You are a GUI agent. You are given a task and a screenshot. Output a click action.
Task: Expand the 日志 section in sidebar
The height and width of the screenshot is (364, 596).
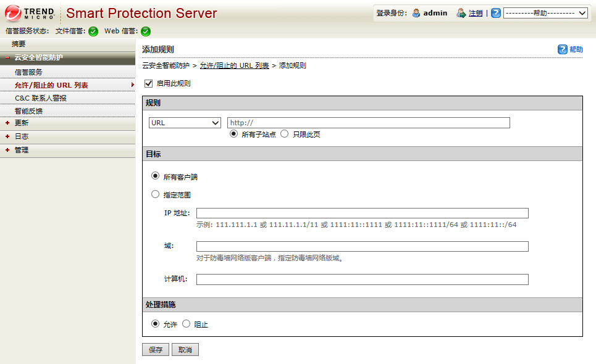tap(22, 136)
